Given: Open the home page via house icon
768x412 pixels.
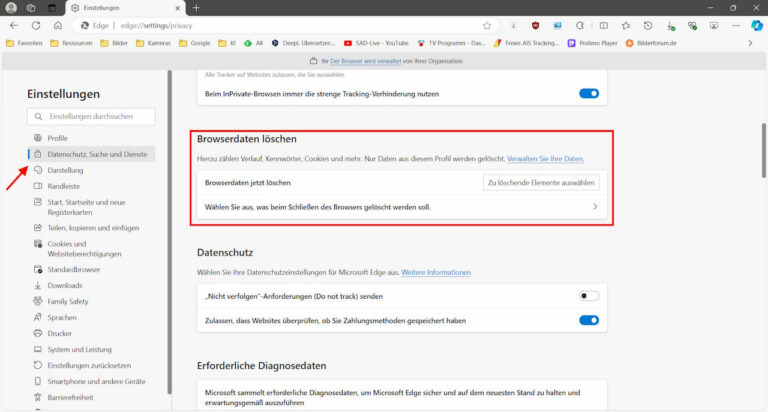Looking at the screenshot, I should pyautogui.click(x=58, y=25).
